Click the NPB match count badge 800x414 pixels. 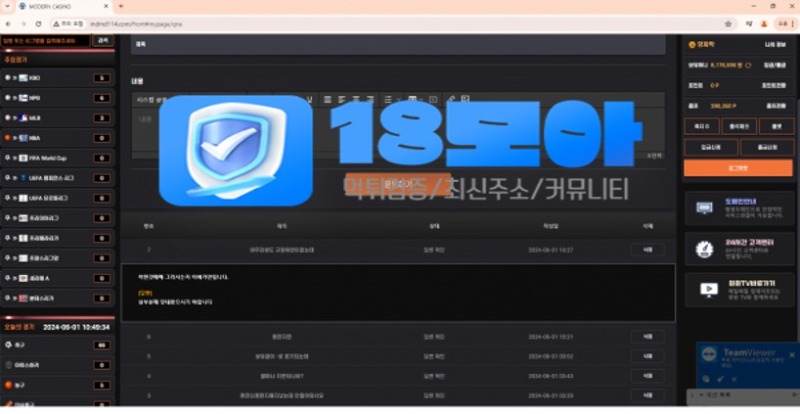[x=102, y=98]
